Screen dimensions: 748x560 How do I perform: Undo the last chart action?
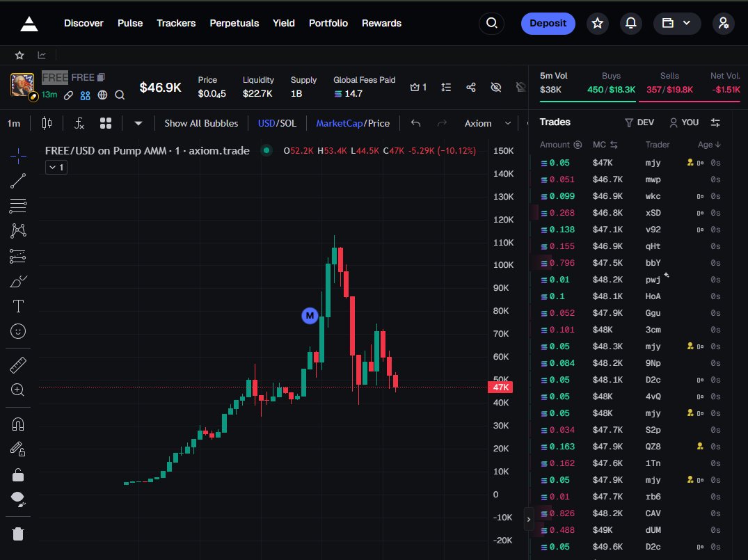[x=415, y=124]
